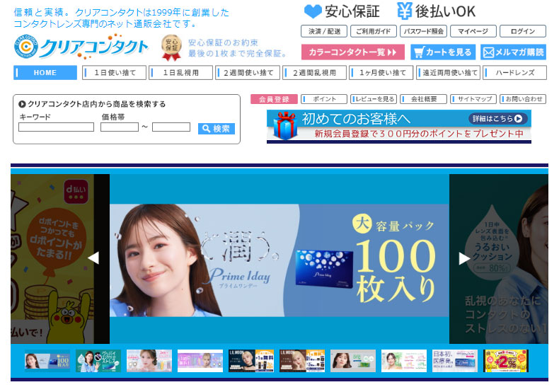
Task: Select fifth thumbnail, first LILMOON banner
Action: tap(251, 361)
